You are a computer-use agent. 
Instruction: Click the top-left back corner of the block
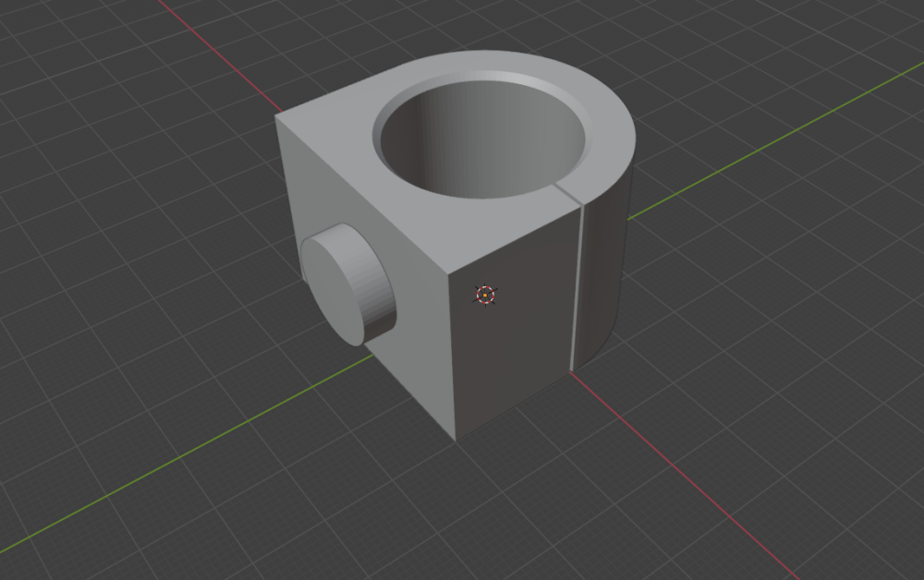tap(276, 117)
